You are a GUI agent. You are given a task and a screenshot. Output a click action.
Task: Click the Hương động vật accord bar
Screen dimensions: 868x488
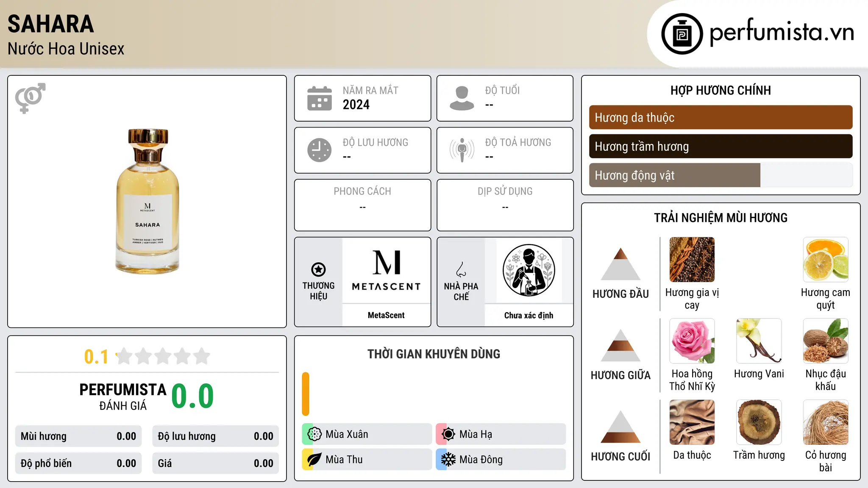point(721,175)
